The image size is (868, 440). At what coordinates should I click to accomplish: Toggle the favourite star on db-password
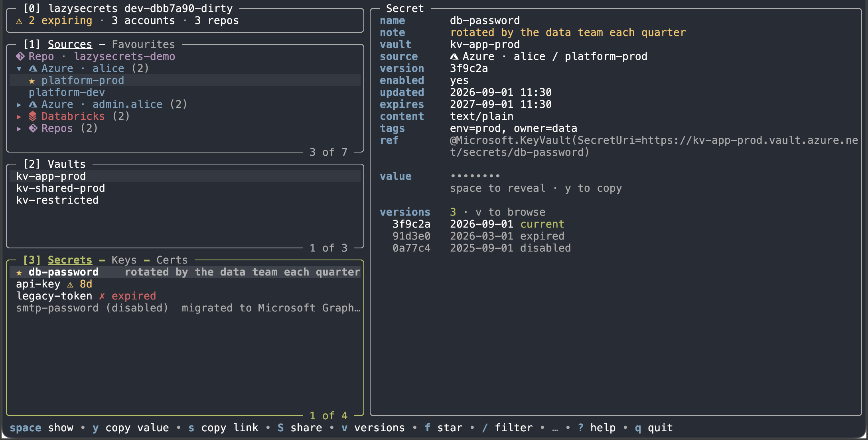point(19,273)
